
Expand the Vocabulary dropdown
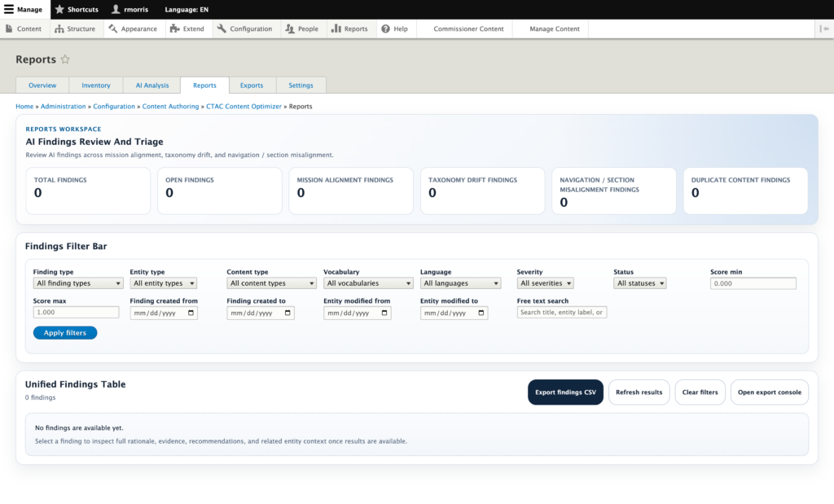(368, 283)
